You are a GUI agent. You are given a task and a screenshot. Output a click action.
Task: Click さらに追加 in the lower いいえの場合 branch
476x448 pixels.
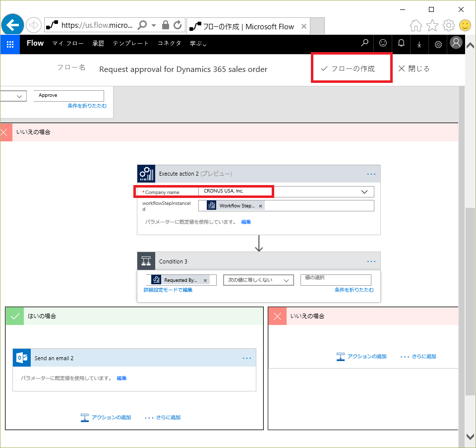[418, 357]
